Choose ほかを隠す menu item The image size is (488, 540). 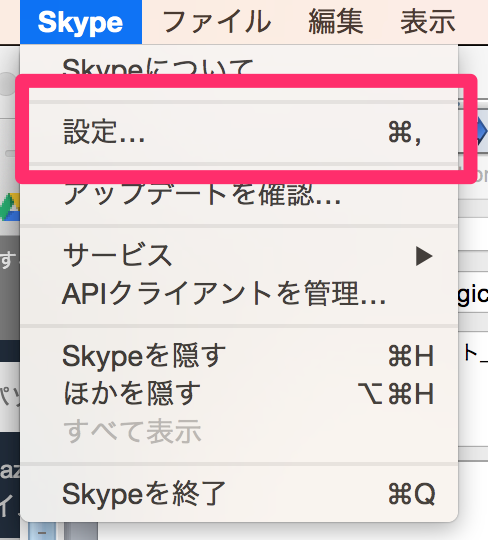[x=239, y=394]
